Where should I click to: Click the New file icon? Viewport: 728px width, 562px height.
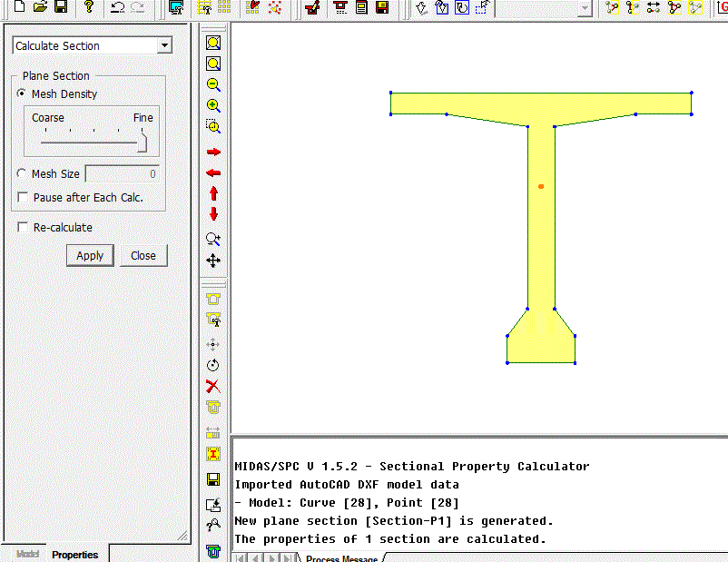20,7
